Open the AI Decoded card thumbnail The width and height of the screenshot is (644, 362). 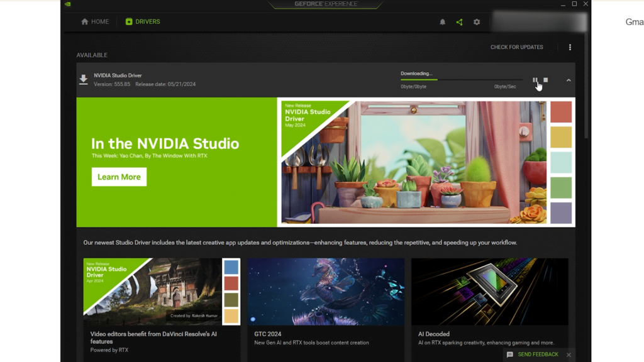[489, 292]
